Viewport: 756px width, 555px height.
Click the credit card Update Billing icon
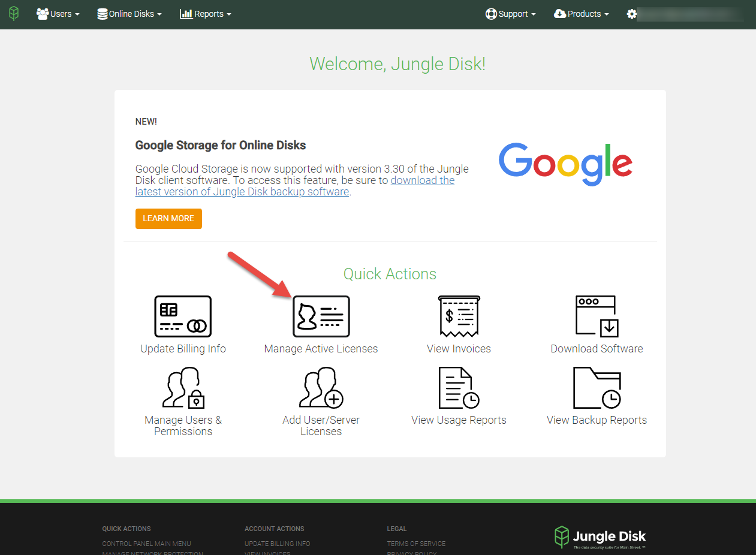click(x=183, y=316)
